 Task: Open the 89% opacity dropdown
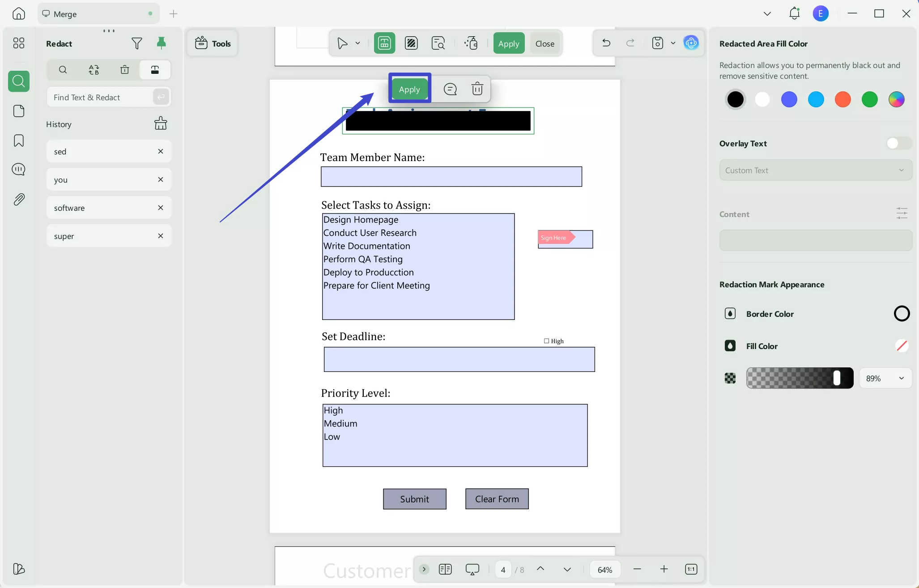coord(885,378)
